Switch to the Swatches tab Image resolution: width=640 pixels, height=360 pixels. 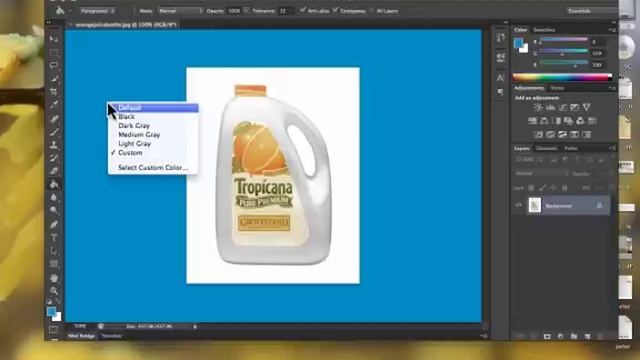544,30
